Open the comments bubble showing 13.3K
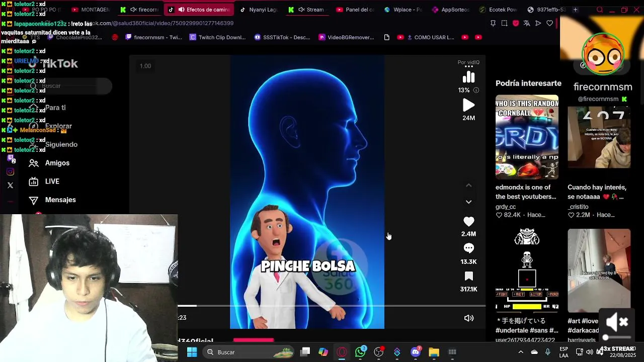Screen dimensions: 644x362 tap(468, 248)
